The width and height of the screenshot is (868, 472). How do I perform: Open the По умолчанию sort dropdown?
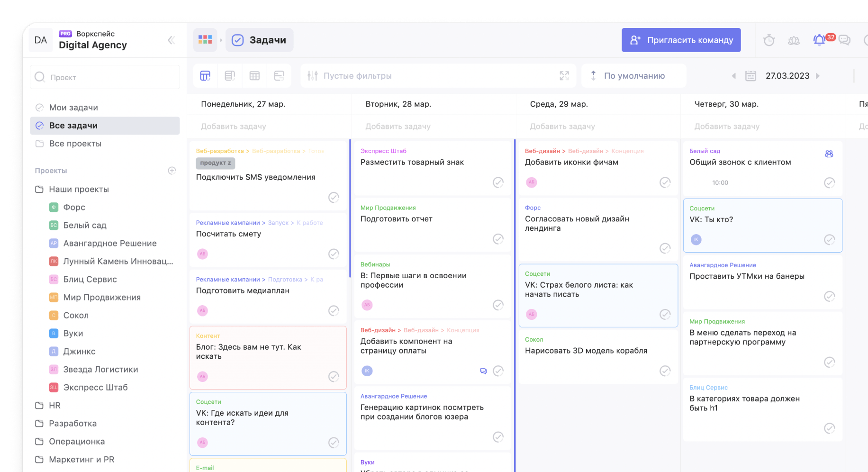(633, 76)
